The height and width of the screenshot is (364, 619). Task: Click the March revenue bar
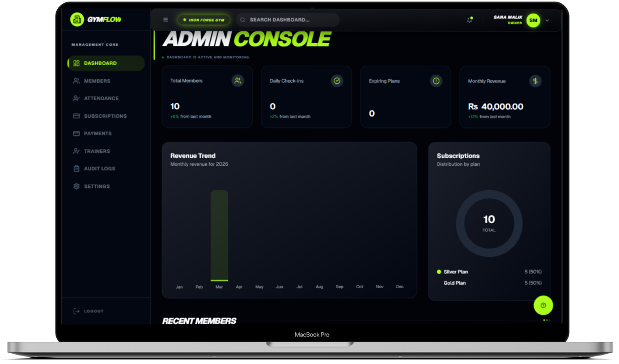coord(219,235)
